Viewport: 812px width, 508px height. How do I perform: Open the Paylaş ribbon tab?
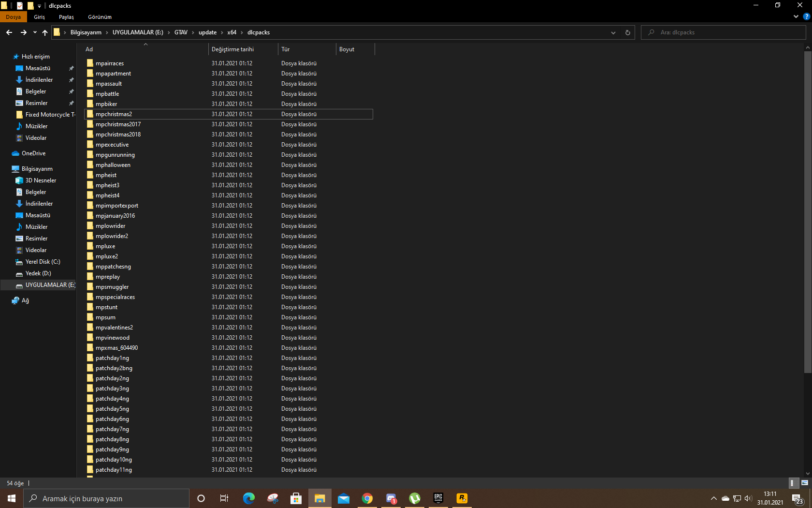click(66, 17)
